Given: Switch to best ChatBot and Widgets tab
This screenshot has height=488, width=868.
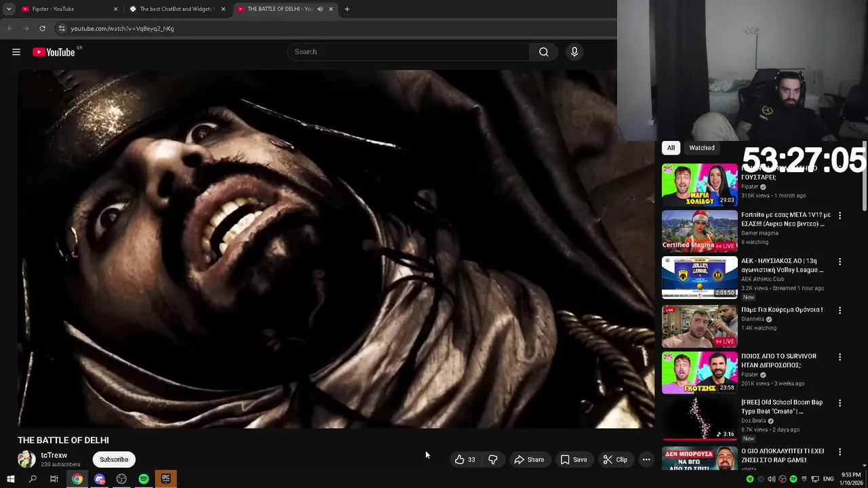Looking at the screenshot, I should 175,9.
